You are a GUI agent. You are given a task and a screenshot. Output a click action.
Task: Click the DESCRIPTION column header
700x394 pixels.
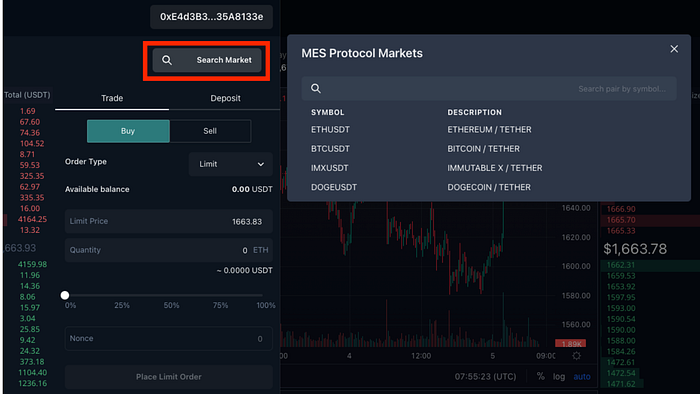tap(475, 112)
